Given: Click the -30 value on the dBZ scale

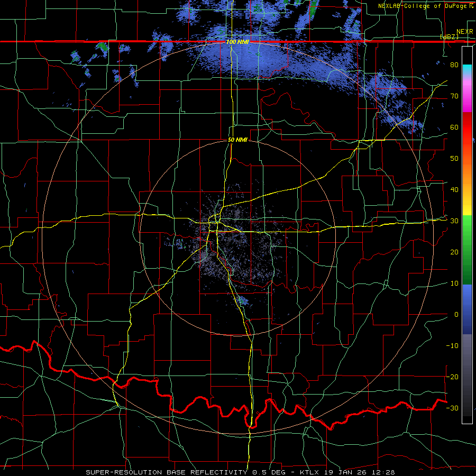Looking at the screenshot, I should (x=452, y=408).
